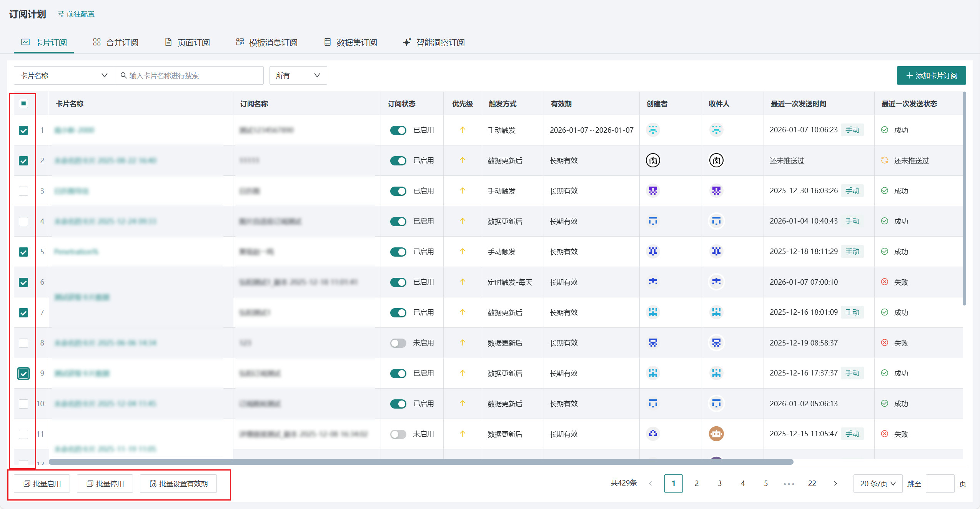Image resolution: width=980 pixels, height=509 pixels.
Task: Toggle the select-all header checkbox
Action: pos(23,103)
